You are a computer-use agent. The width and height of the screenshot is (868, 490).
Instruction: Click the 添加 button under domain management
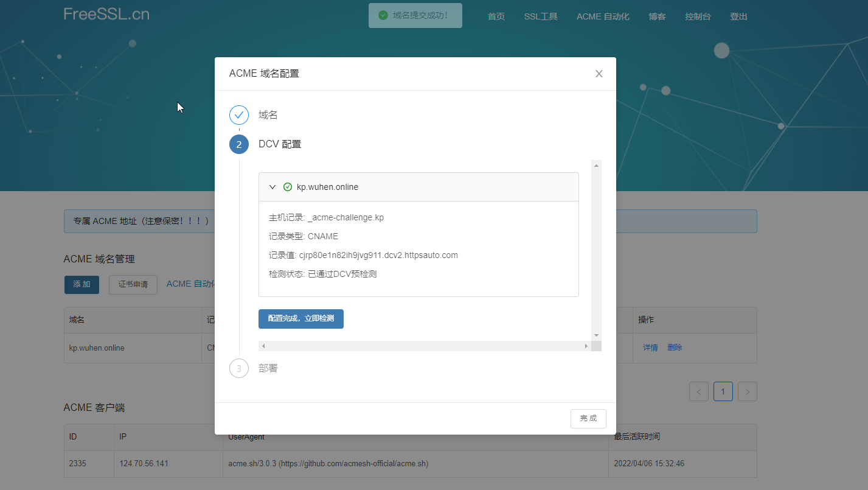pos(82,284)
